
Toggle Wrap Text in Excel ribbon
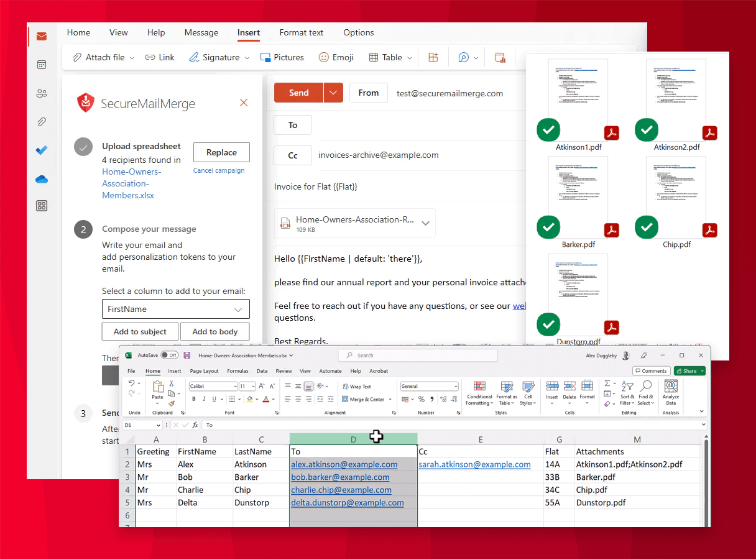click(356, 387)
